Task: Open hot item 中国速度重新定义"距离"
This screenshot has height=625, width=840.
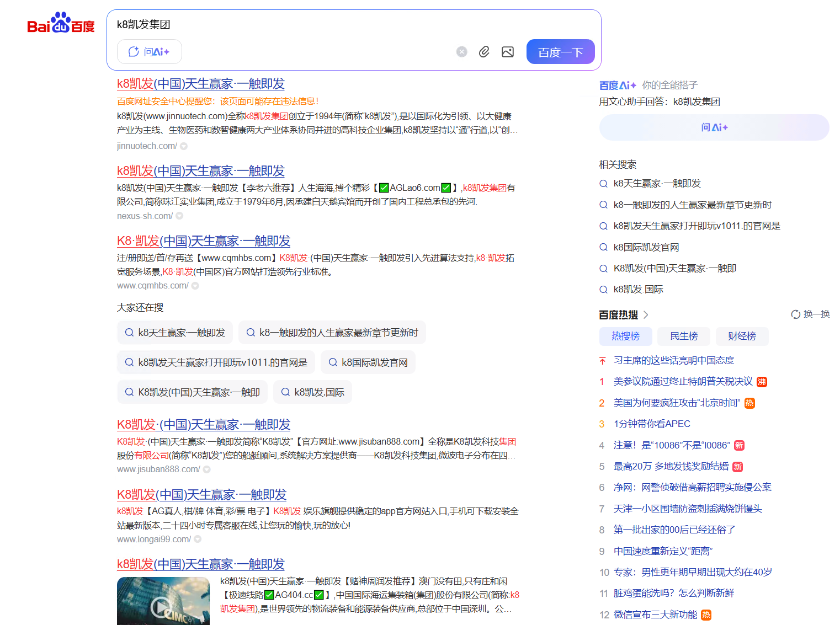Action: tap(663, 552)
